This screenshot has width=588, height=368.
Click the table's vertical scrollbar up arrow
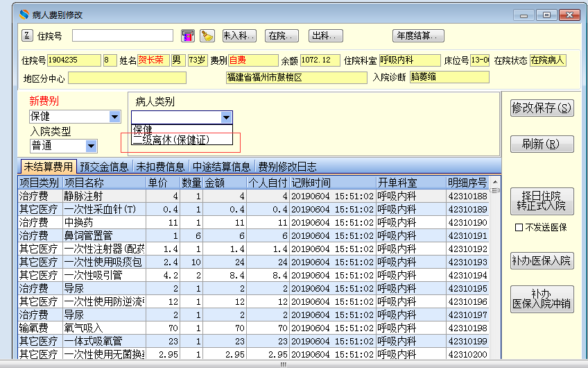(x=495, y=182)
